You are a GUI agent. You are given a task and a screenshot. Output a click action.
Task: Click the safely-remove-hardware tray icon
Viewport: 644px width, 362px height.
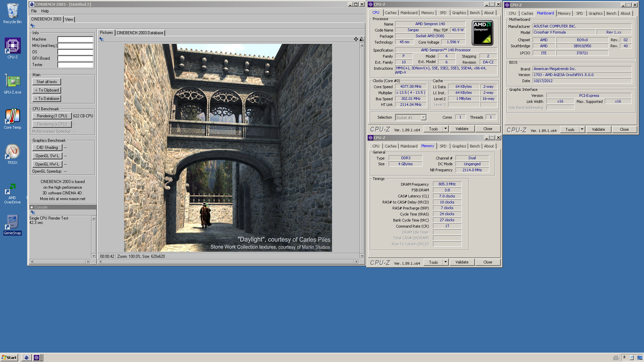[x=632, y=358]
